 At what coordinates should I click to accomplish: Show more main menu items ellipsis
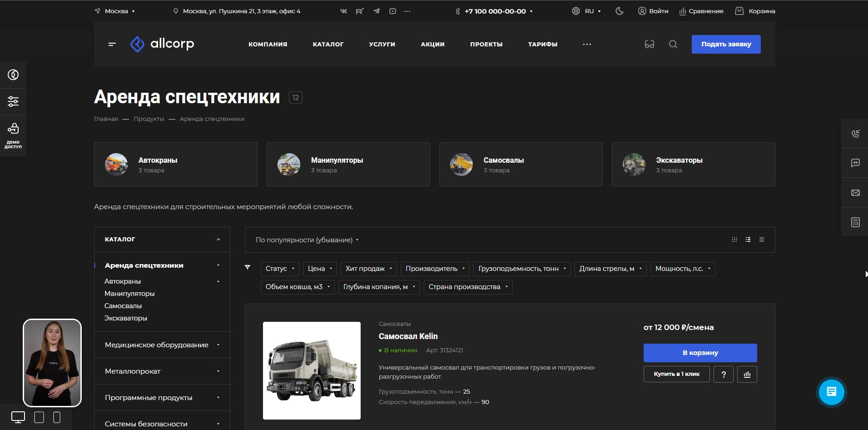(x=587, y=44)
